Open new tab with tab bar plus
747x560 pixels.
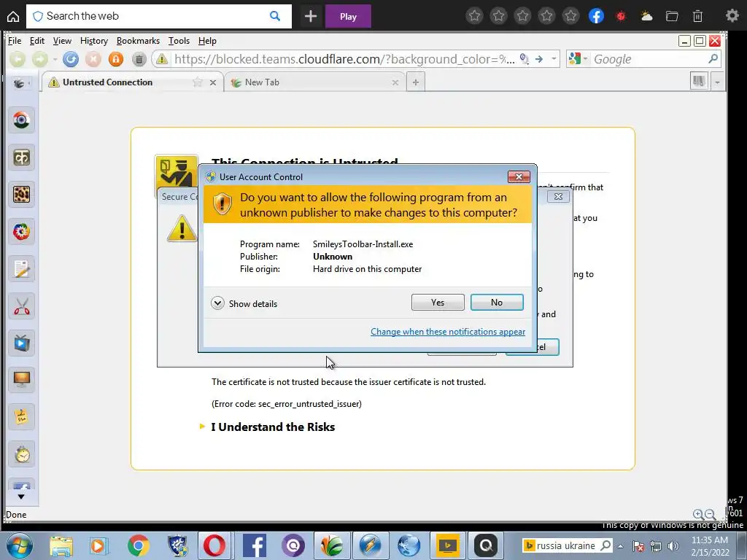415,82
